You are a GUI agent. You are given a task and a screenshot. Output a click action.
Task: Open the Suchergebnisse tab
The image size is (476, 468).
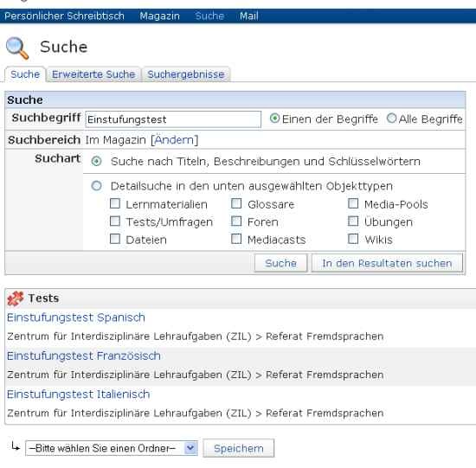click(186, 74)
